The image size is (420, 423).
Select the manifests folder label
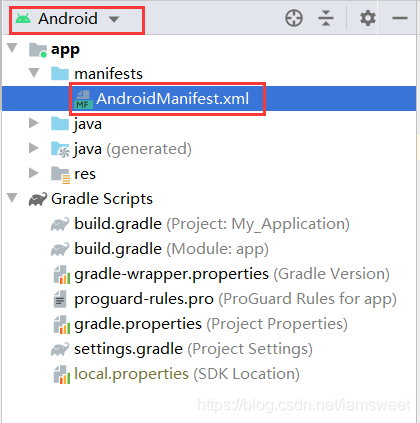tap(108, 74)
